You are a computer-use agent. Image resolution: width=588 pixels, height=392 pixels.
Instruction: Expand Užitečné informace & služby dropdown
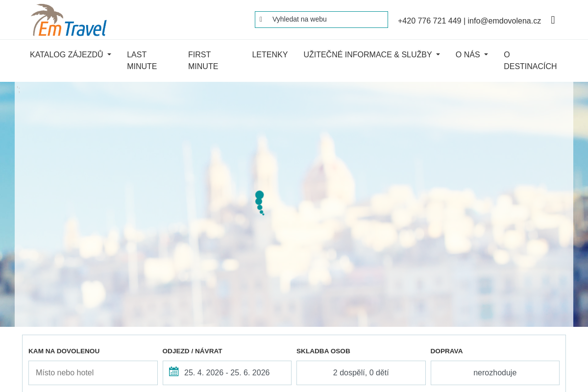tap(371, 55)
